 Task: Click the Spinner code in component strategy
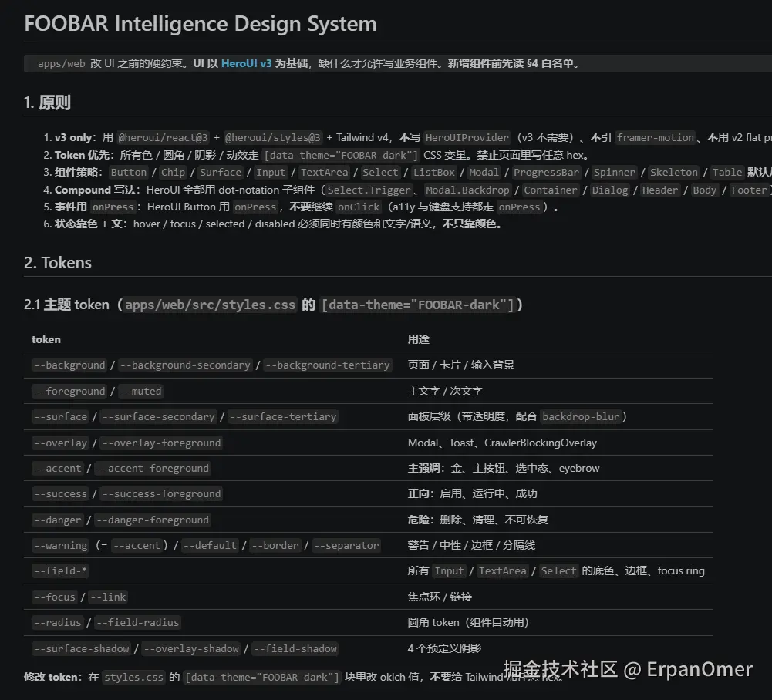[x=615, y=172]
